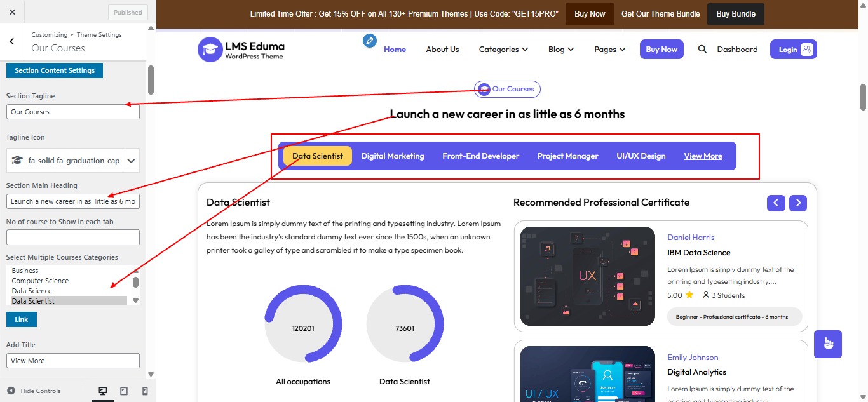Viewport: 868px width, 402px height.
Task: Switch to mobile preview device icon
Action: [x=145, y=391]
